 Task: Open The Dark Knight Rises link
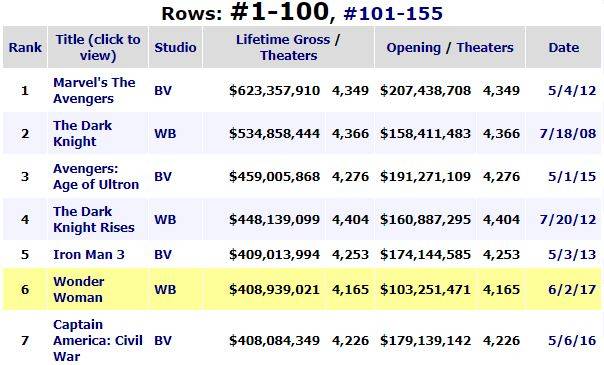pos(94,219)
